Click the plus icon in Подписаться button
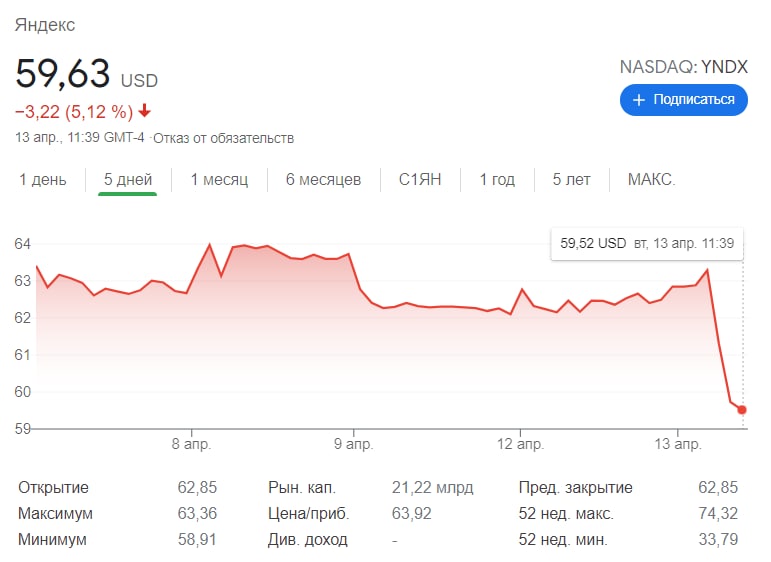The width and height of the screenshot is (771, 562). (x=639, y=100)
